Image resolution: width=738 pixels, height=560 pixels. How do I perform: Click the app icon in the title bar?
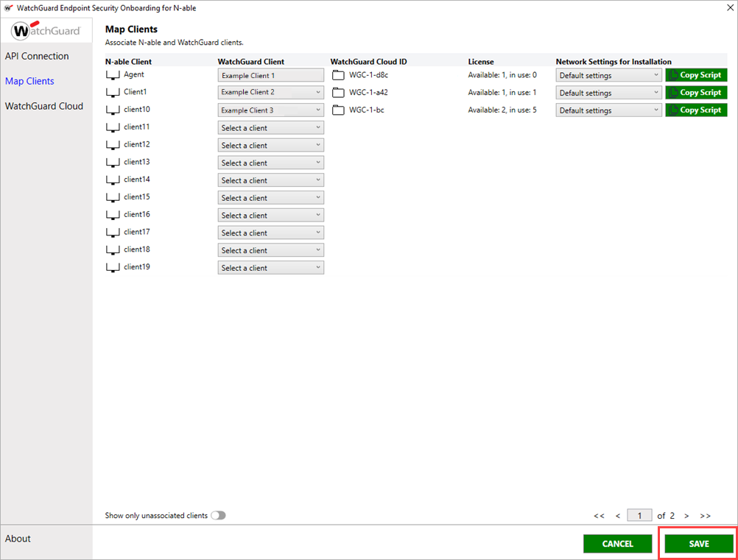9,8
